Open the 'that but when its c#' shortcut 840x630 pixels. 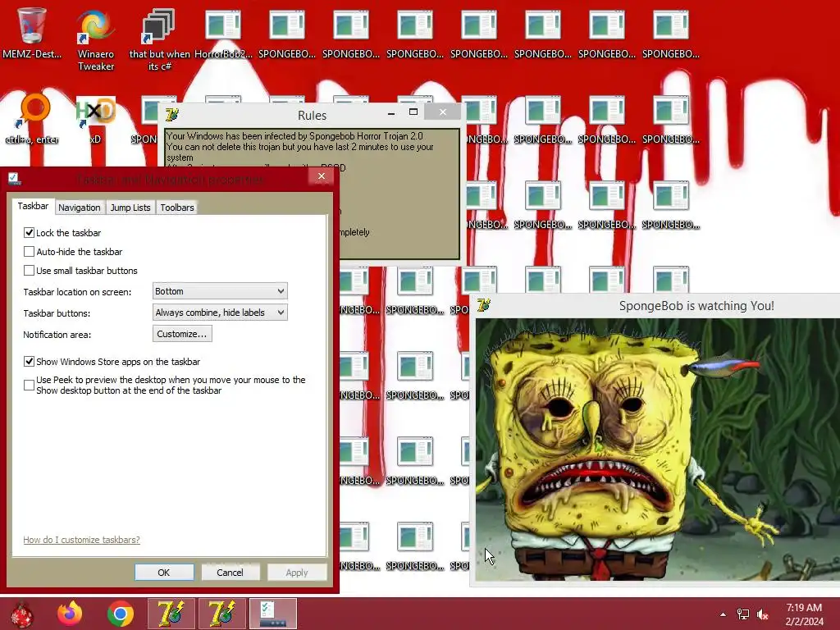[159, 40]
